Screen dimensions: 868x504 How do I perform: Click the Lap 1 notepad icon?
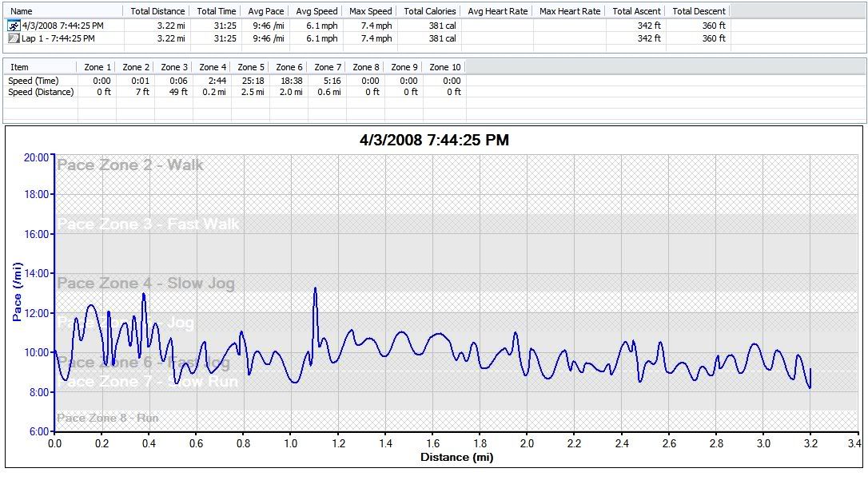point(14,38)
